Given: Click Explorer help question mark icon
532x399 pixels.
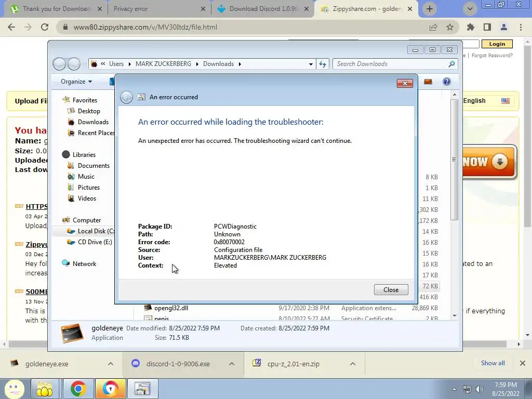Looking at the screenshot, I should point(446,82).
